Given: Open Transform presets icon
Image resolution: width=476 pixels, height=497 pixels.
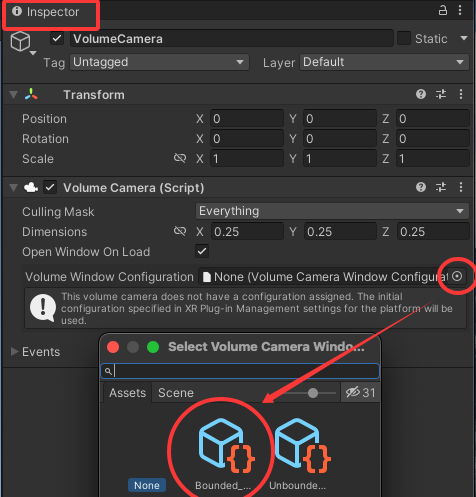Looking at the screenshot, I should click(441, 94).
